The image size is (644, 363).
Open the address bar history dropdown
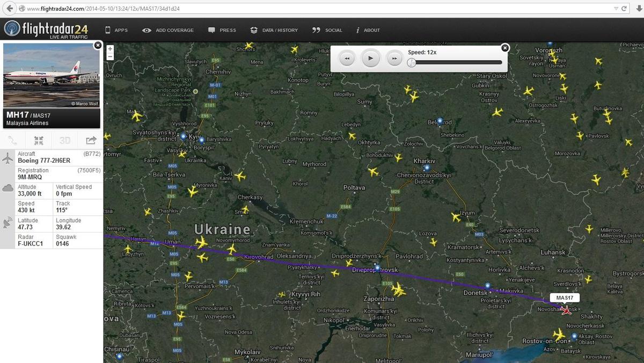[616, 9]
